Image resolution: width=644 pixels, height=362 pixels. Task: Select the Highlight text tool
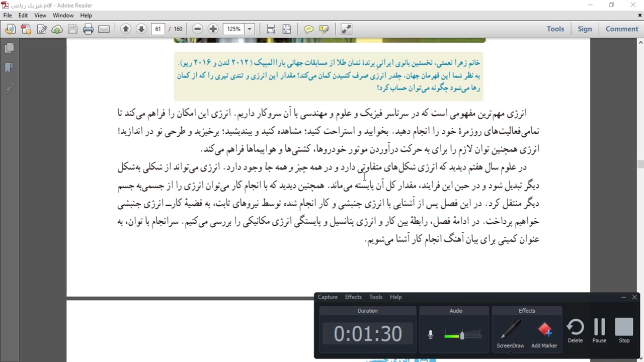(x=324, y=29)
